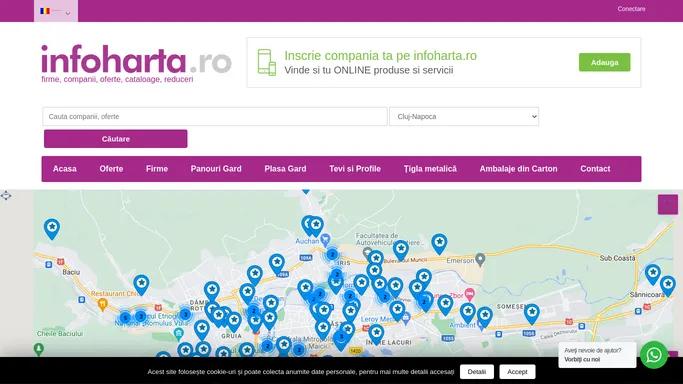Open Țigla metalică menu item
This screenshot has height=384, width=683.
[x=430, y=169]
